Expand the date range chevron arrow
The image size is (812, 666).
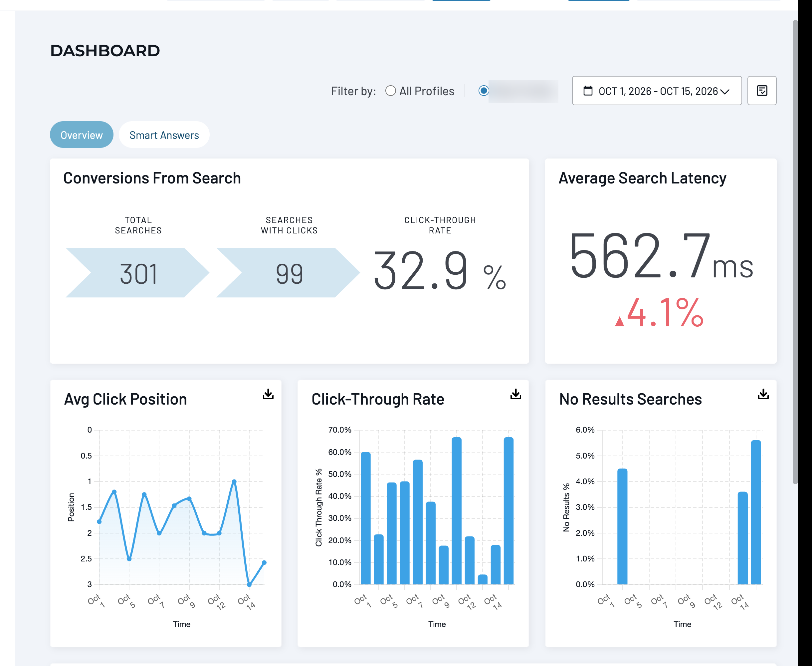[724, 92]
